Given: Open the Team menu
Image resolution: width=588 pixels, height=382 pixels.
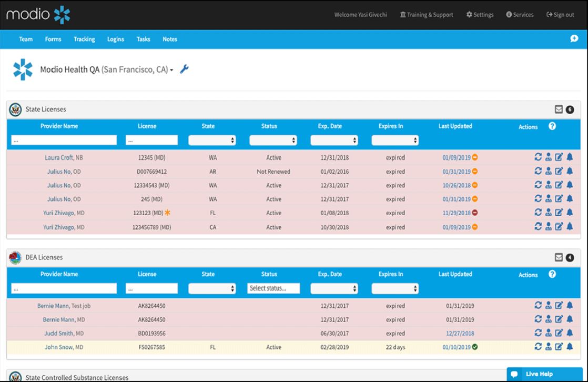Looking at the screenshot, I should coord(26,39).
